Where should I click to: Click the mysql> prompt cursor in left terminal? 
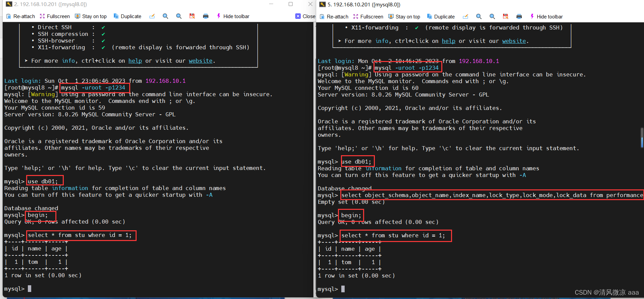pyautogui.click(x=30, y=289)
